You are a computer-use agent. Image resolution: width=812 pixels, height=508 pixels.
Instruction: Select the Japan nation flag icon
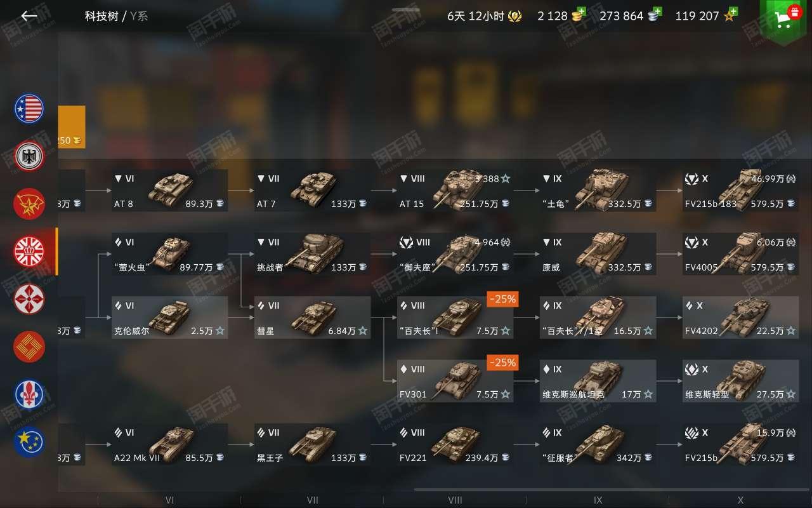coord(29,299)
